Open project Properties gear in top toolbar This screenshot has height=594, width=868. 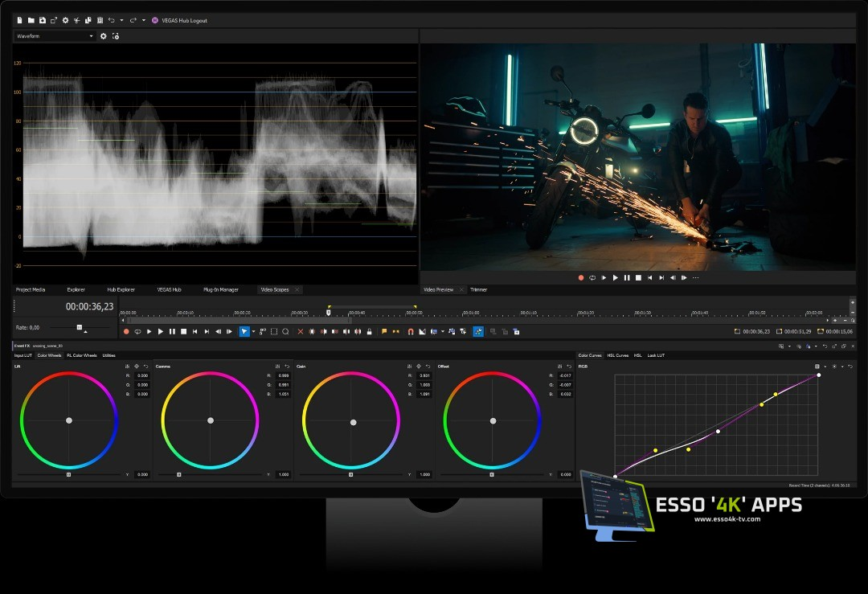(x=65, y=20)
